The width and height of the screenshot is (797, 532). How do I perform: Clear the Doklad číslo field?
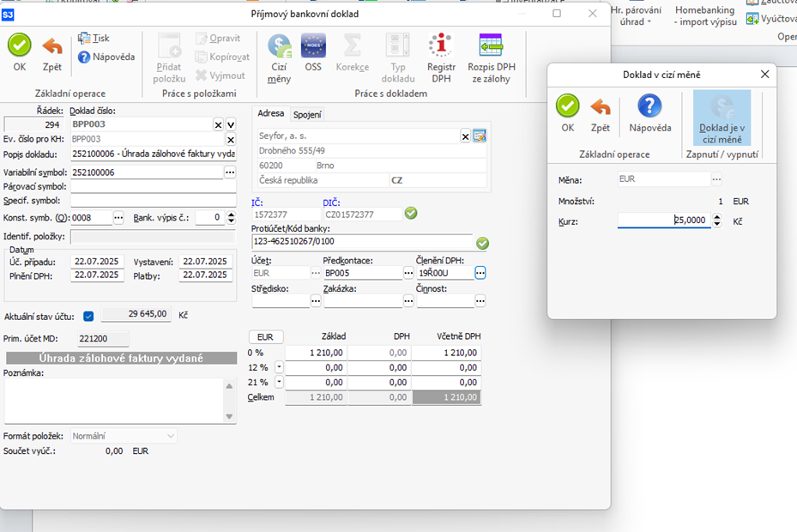click(x=218, y=124)
